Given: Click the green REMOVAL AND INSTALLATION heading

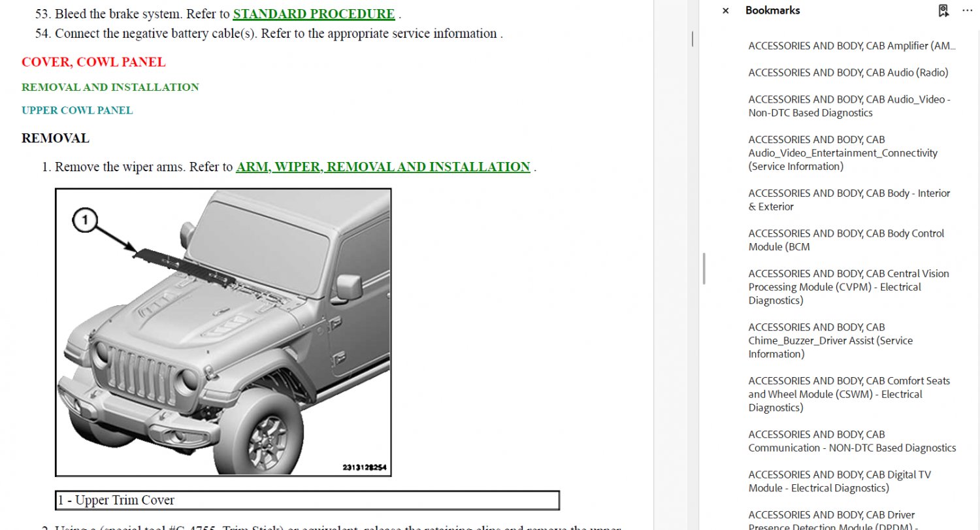Looking at the screenshot, I should [110, 87].
